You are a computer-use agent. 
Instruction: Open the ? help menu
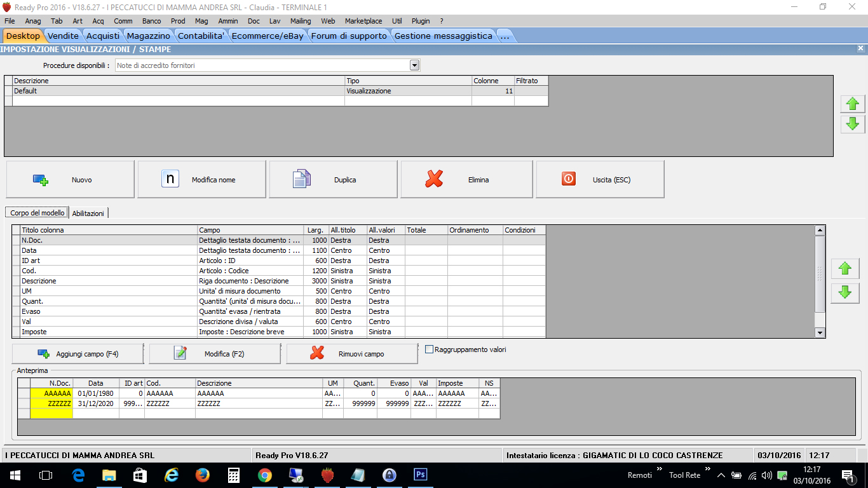pos(442,21)
